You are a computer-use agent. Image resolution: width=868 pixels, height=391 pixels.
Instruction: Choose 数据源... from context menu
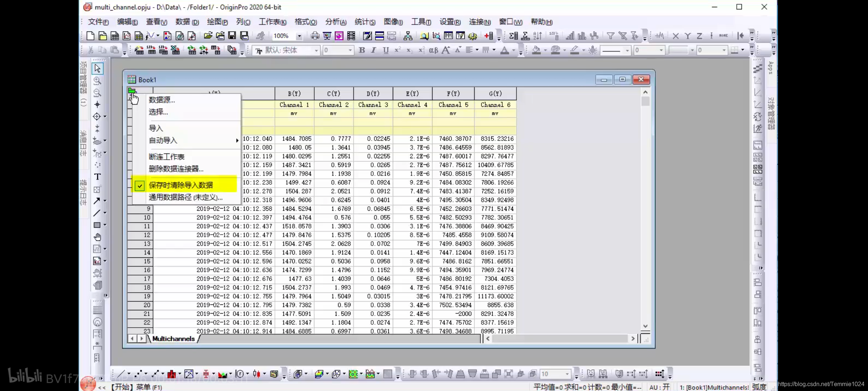[162, 100]
